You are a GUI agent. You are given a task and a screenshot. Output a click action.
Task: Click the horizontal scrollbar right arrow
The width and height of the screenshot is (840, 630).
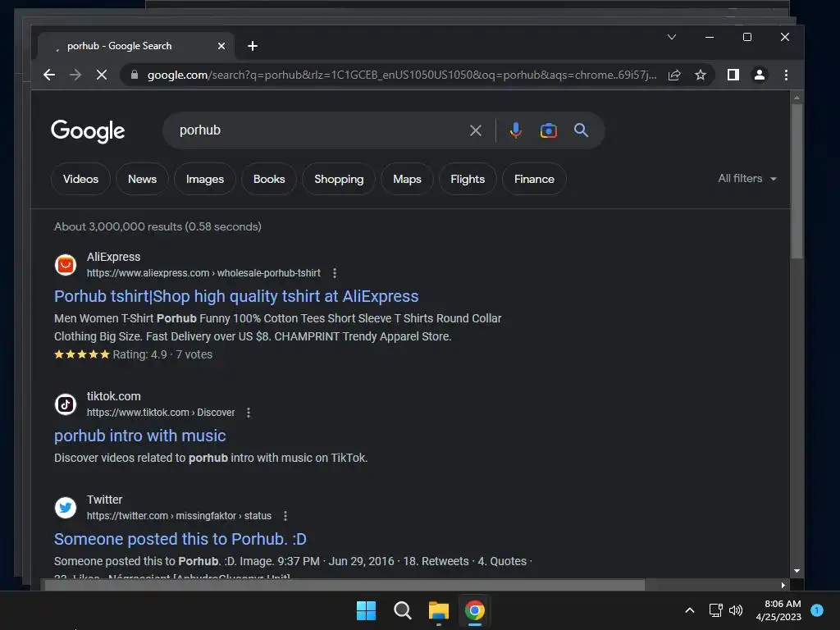pos(783,585)
